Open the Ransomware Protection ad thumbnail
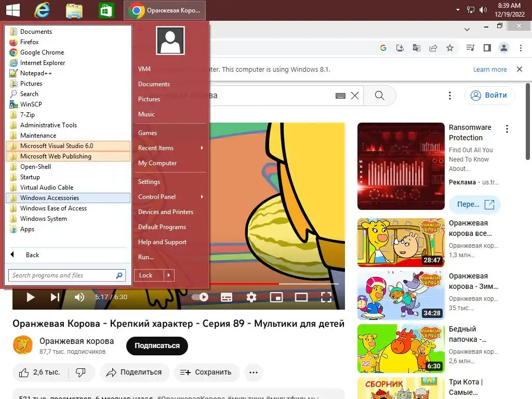This screenshot has width=532, height=399. point(401,166)
